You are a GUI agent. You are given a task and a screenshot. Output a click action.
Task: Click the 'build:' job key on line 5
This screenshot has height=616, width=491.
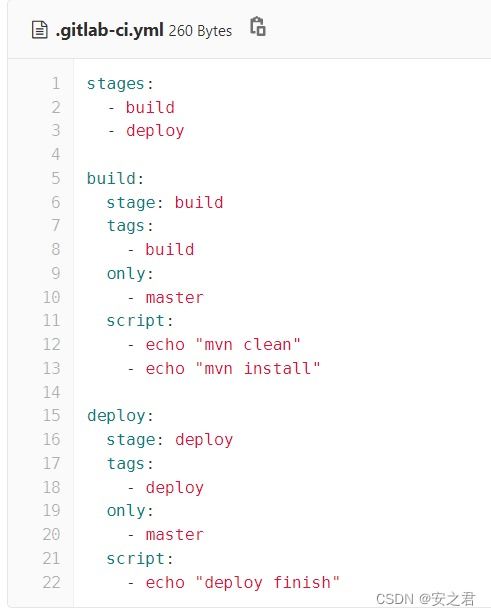click(115, 179)
